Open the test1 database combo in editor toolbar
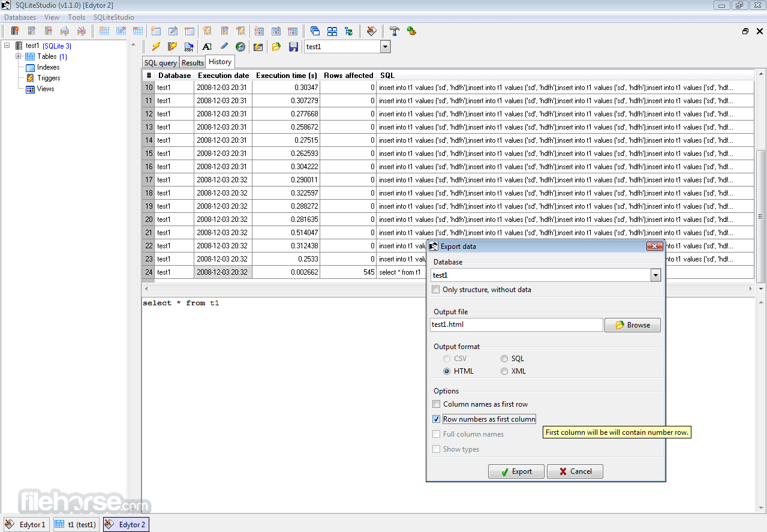 point(386,46)
